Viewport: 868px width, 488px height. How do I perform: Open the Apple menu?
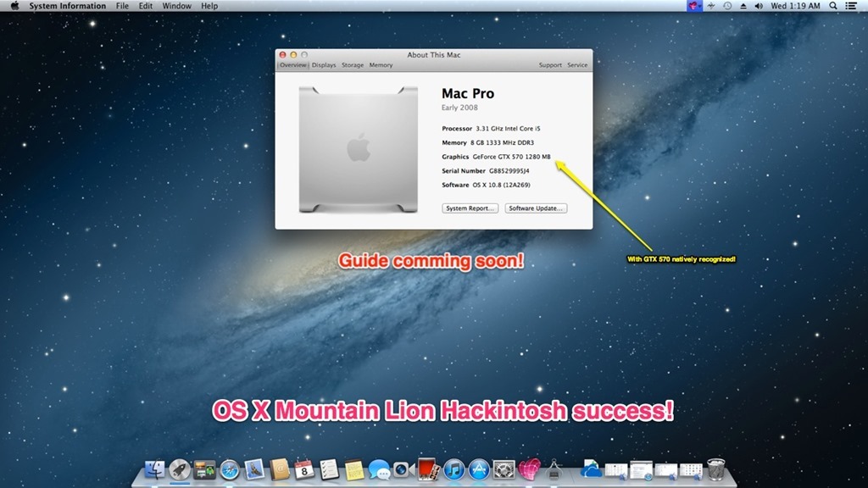15,6
